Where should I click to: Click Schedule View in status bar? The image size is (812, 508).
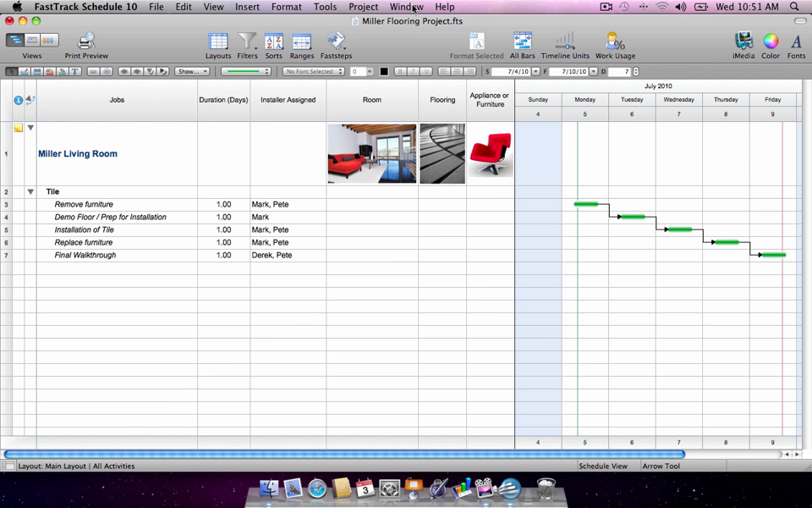(x=603, y=466)
